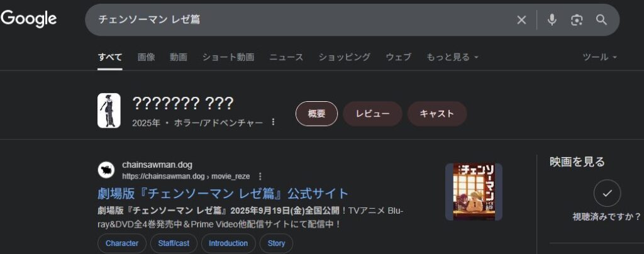Viewport: 644px width, 254px height.
Task: Clear the search box with X icon
Action: tap(521, 20)
